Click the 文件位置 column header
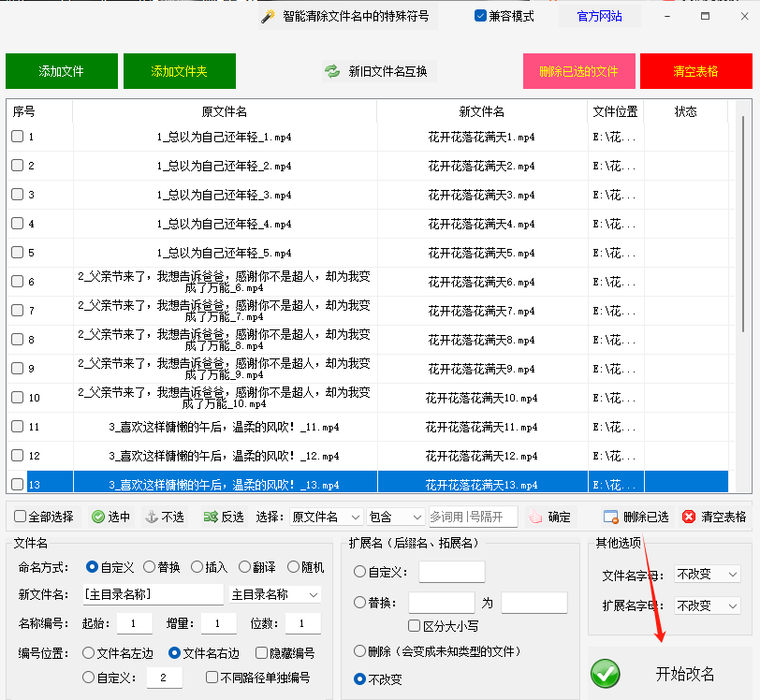The image size is (760, 700). tap(615, 111)
